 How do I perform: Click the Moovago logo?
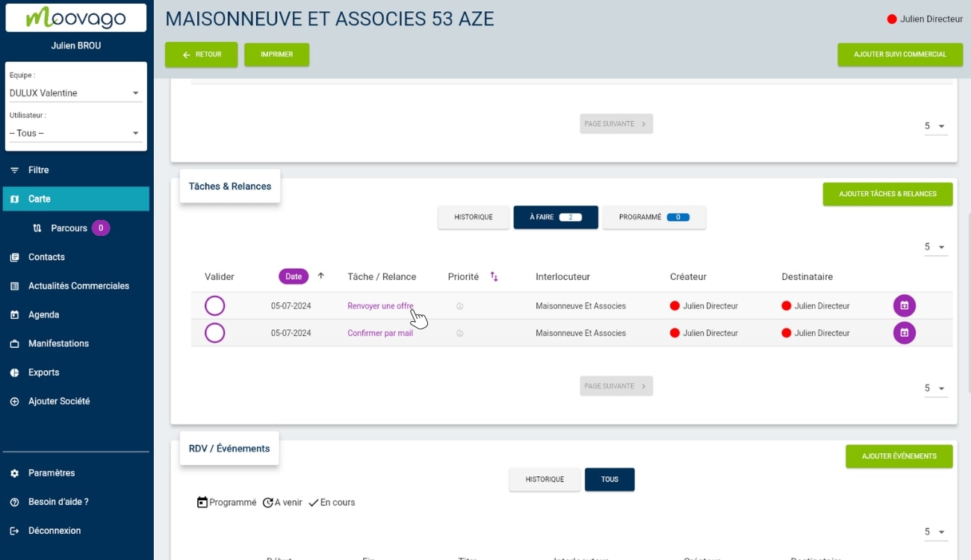(x=76, y=17)
